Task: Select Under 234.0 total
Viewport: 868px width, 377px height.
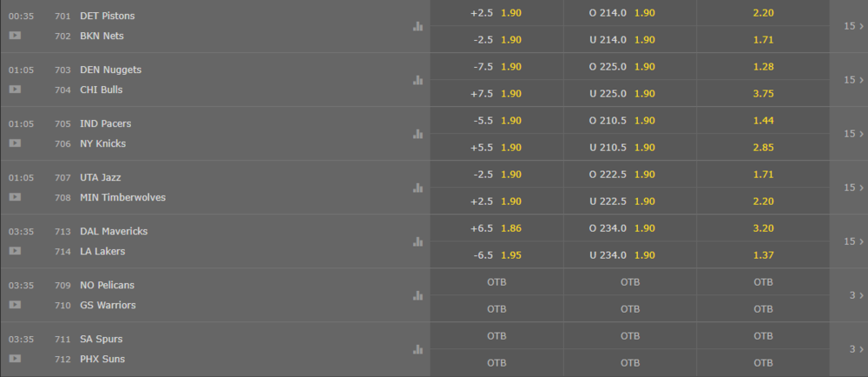Action: tap(630, 255)
